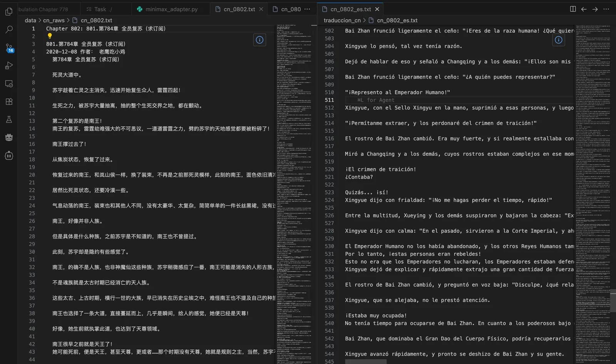Open the Explorer view in activity bar
The image size is (616, 364).
pos(9,12)
